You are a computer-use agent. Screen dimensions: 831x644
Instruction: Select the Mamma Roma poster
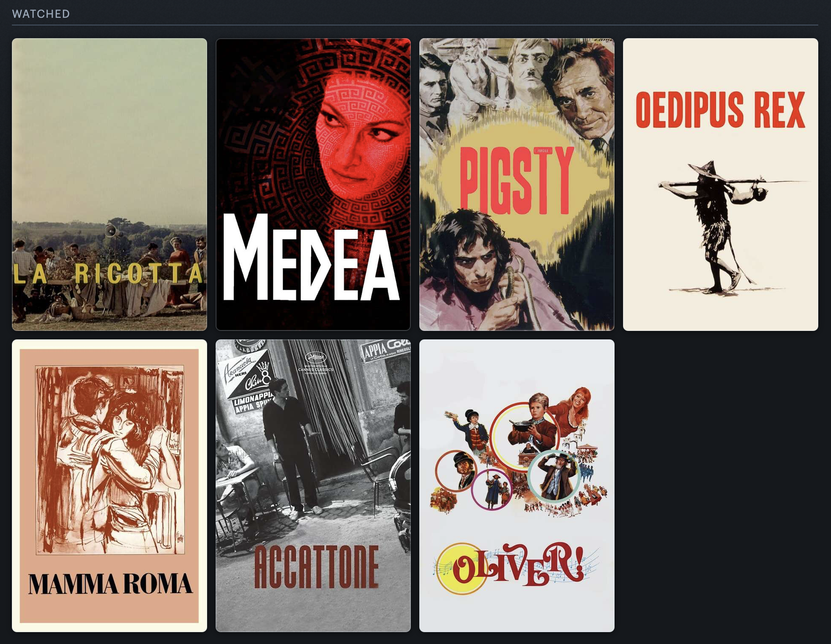click(x=109, y=486)
